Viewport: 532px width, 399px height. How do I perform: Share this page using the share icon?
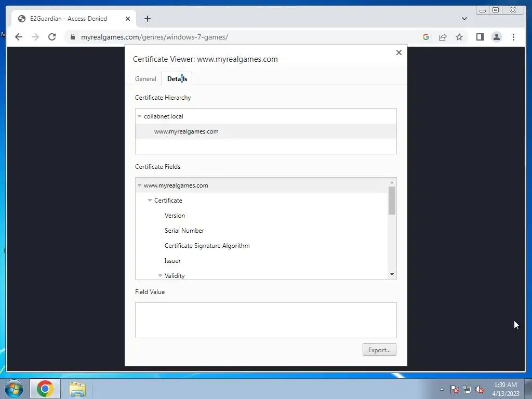click(x=443, y=37)
